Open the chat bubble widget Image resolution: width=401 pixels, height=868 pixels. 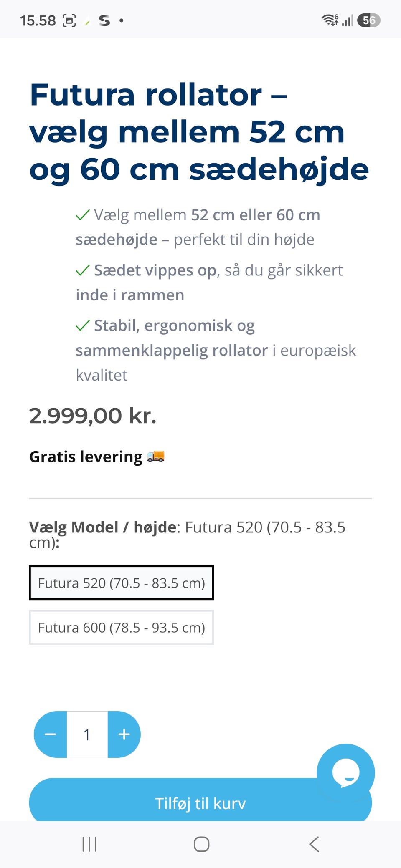click(x=345, y=773)
